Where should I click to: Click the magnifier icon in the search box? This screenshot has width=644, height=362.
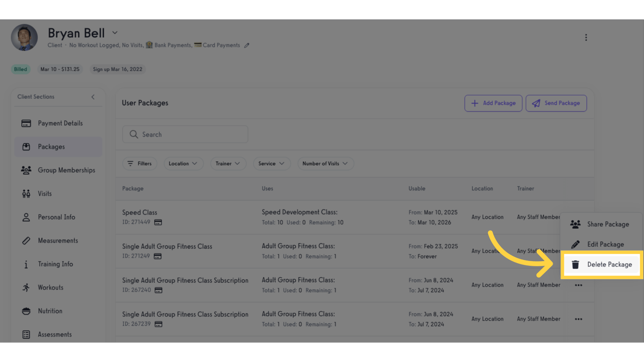(134, 134)
